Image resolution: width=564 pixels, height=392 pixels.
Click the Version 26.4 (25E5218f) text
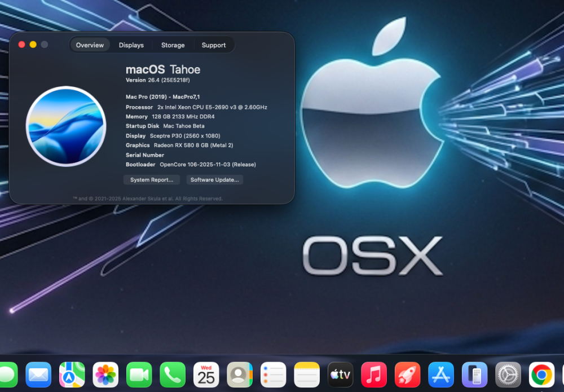[x=158, y=80]
